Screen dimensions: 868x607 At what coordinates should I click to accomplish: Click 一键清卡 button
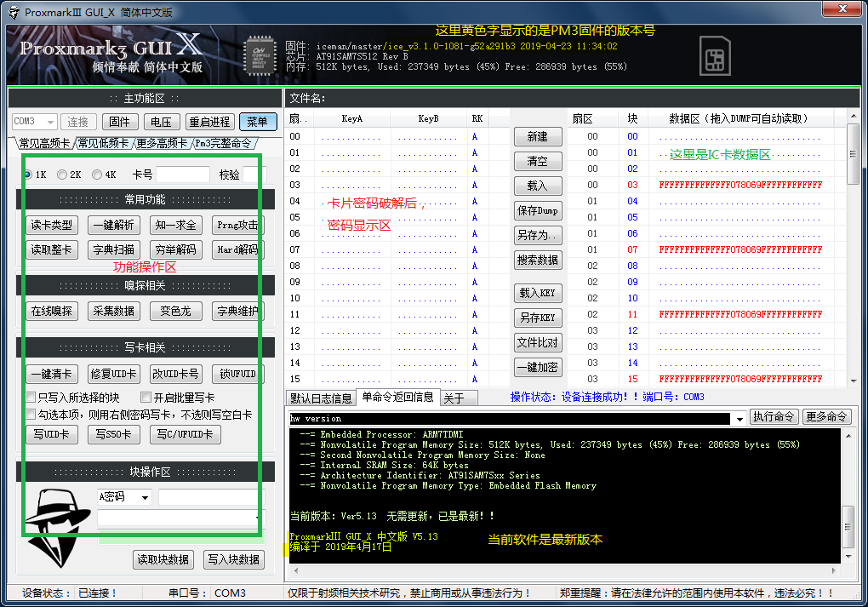coord(52,374)
